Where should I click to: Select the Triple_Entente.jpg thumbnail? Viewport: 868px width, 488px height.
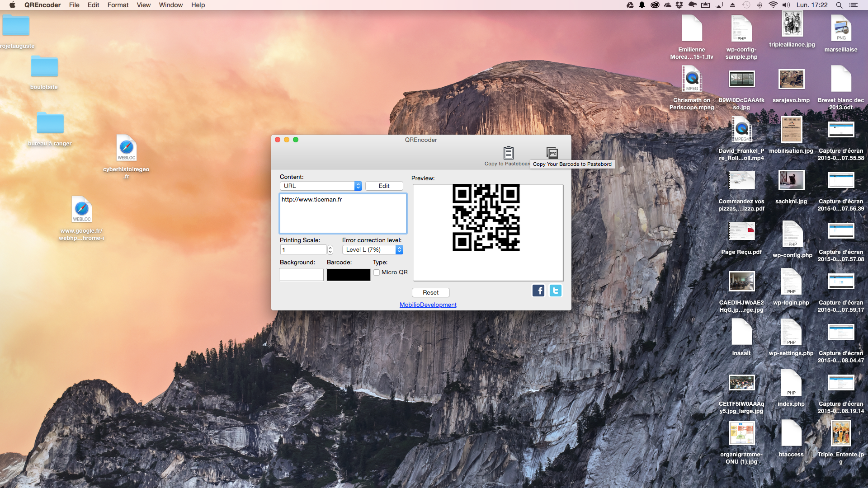coord(841,433)
